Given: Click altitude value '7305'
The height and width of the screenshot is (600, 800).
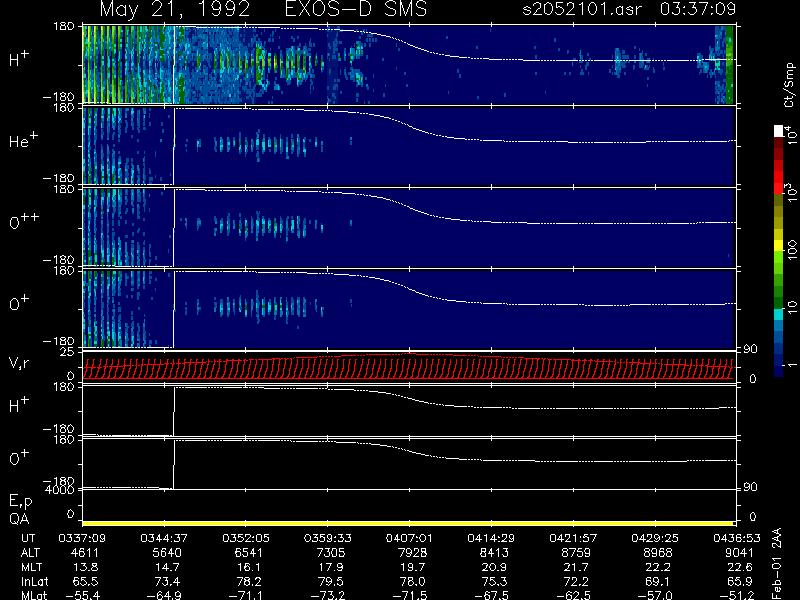Looking at the screenshot, I should point(331,553).
